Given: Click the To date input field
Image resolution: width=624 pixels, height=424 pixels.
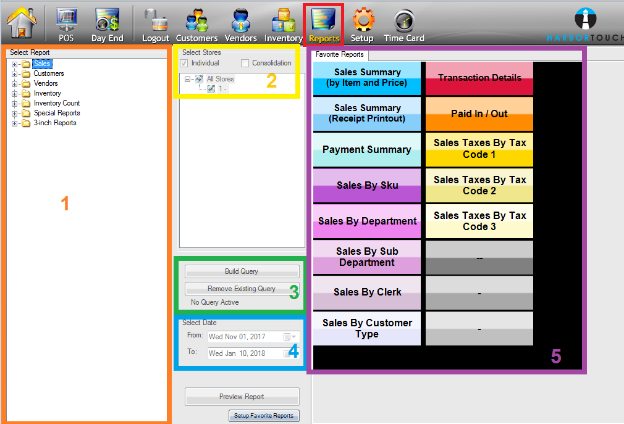Looking at the screenshot, I should tap(245, 353).
